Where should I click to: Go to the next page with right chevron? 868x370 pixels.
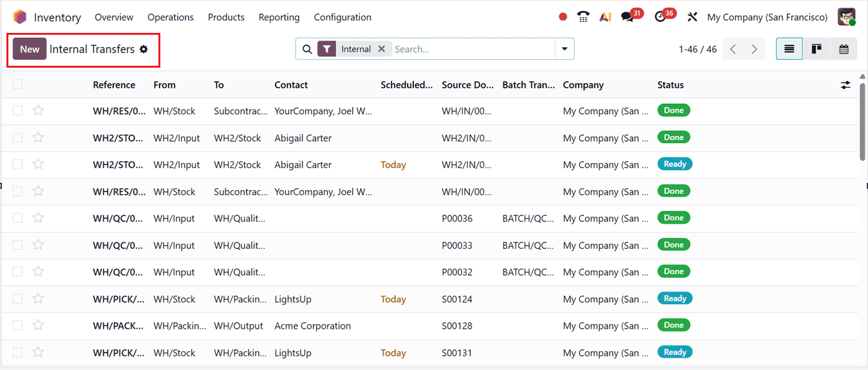(754, 49)
